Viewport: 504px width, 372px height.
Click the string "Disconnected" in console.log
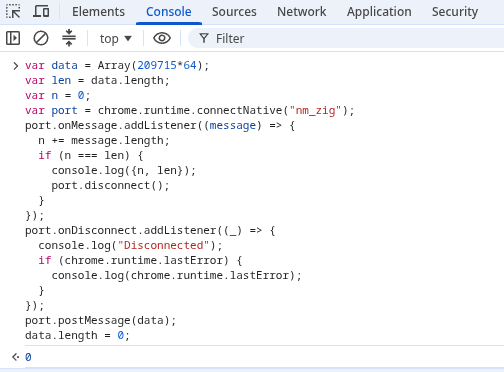point(163,245)
